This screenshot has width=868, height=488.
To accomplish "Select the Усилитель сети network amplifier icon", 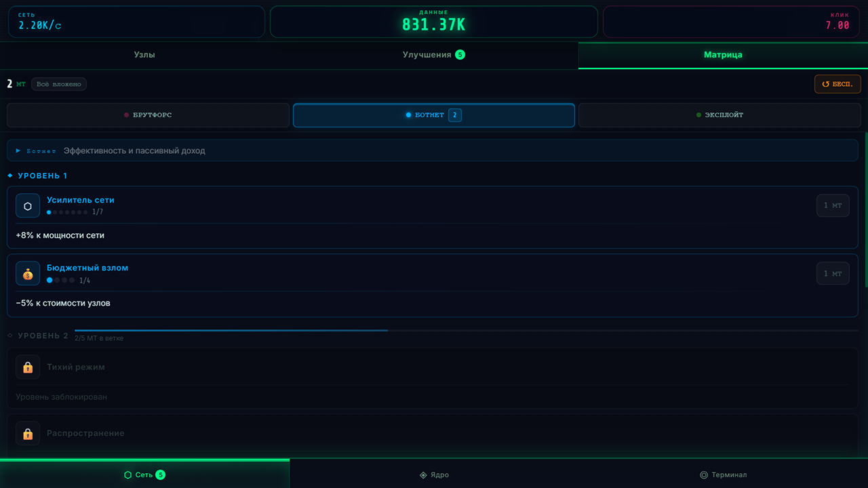I will pos(28,205).
